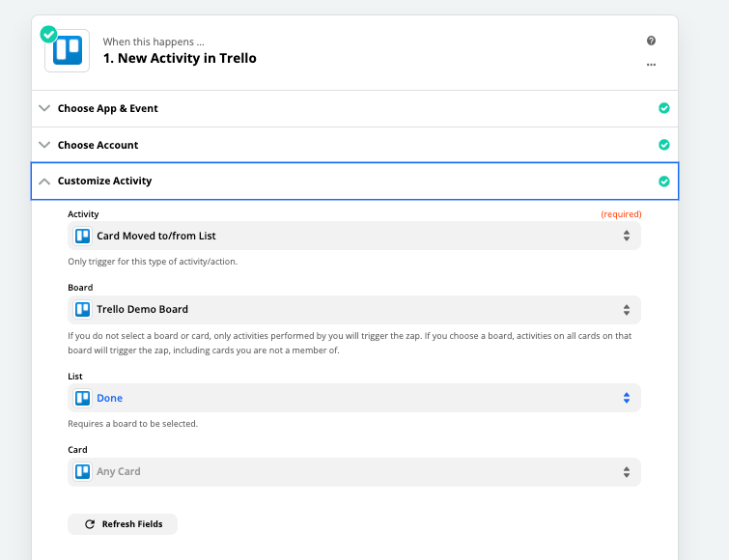Screen dimensions: 729x560
Task: Click the step title New Activity in Trello
Action: [x=180, y=58]
